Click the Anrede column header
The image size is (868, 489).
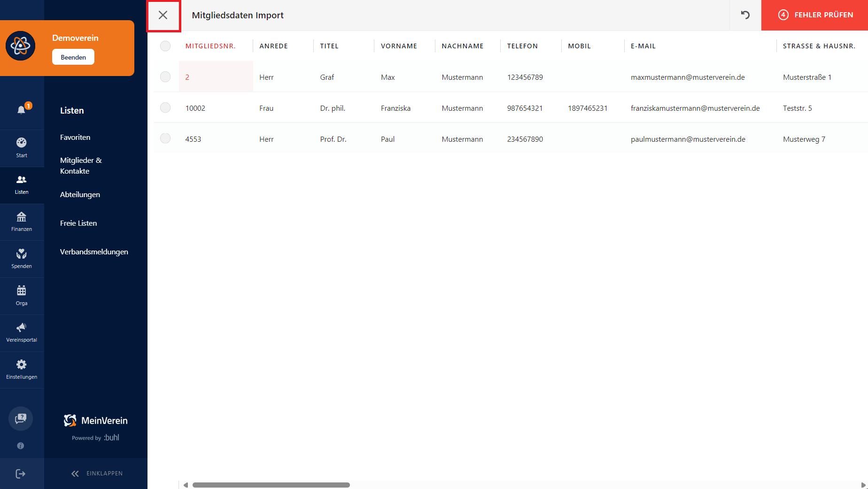click(x=273, y=46)
